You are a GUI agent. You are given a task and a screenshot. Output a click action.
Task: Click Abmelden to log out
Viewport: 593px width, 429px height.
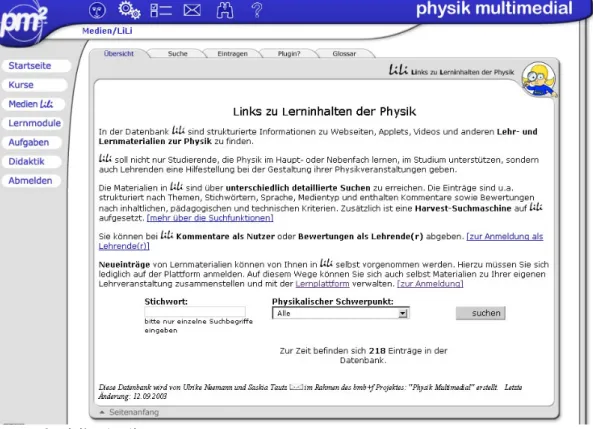tap(30, 181)
